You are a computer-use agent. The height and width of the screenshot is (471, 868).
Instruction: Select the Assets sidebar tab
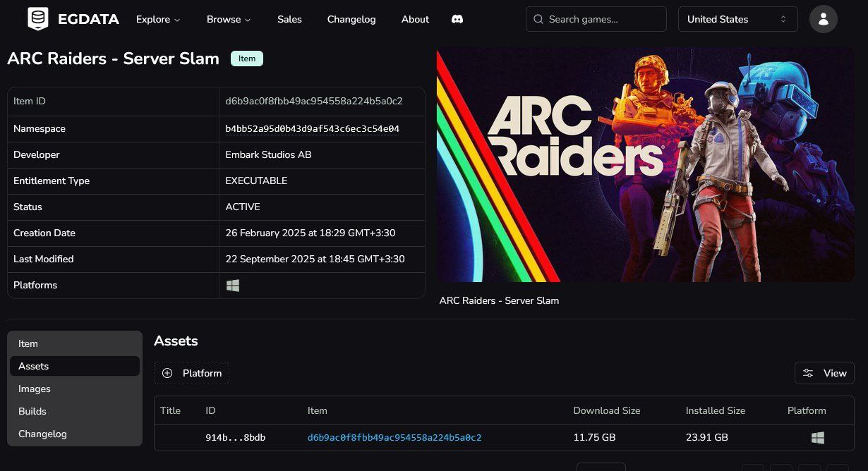click(75, 366)
